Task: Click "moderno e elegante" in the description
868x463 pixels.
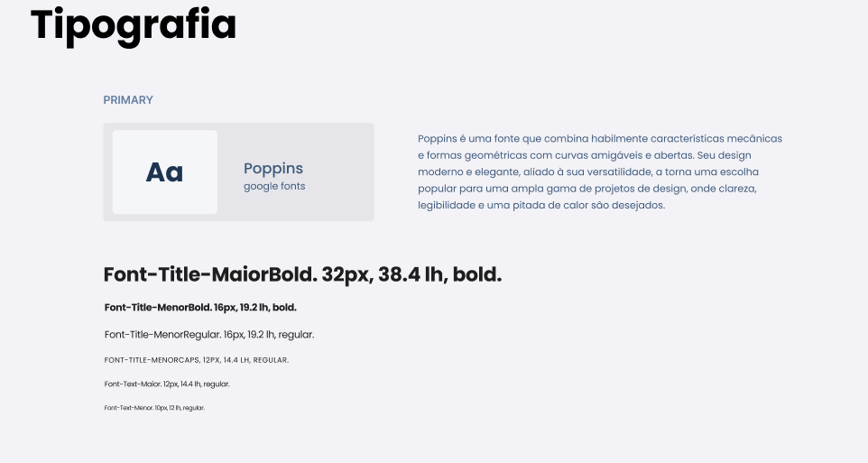Action: (x=468, y=171)
